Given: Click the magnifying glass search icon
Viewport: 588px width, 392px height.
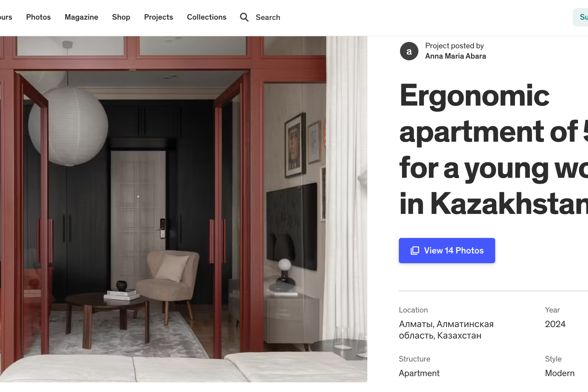Looking at the screenshot, I should tap(244, 17).
